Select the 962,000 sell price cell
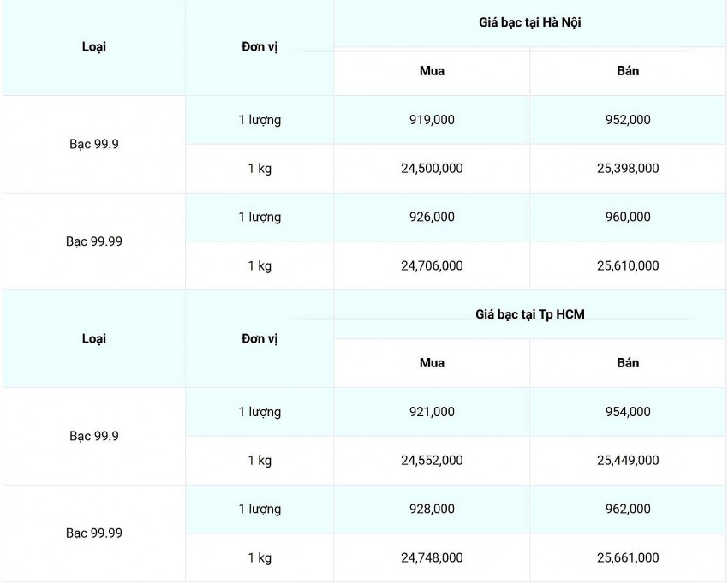The height and width of the screenshot is (584, 728). click(x=628, y=510)
